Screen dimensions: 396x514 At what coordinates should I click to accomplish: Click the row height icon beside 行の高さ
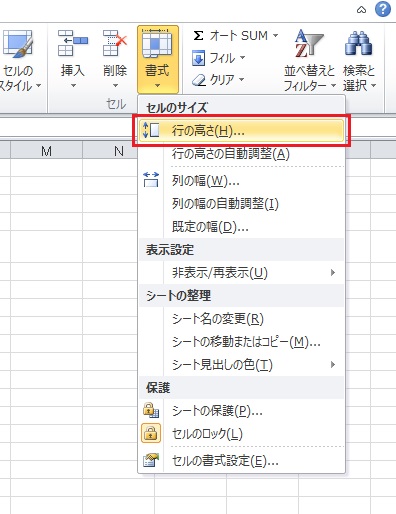151,130
